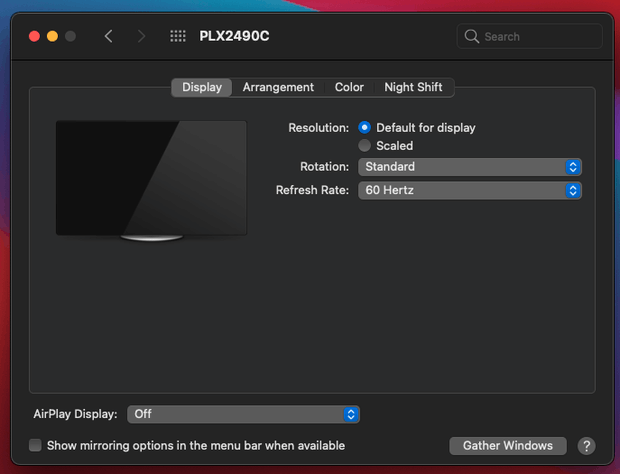The image size is (620, 474).
Task: Open the Refresh Rate dropdown
Action: click(469, 191)
